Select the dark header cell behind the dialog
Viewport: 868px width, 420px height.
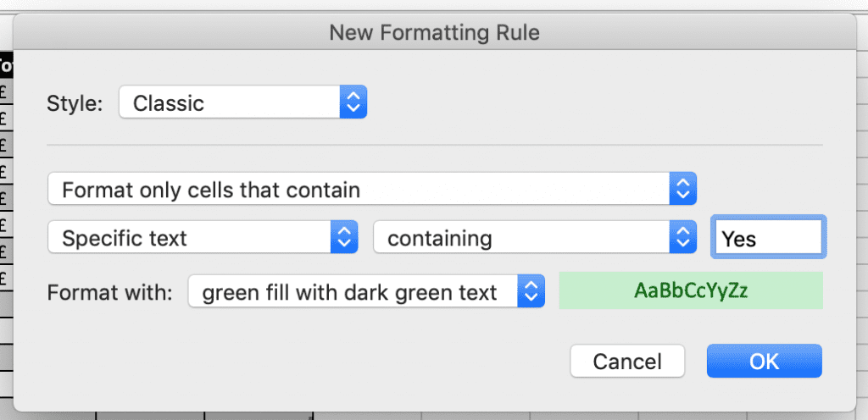[5, 64]
